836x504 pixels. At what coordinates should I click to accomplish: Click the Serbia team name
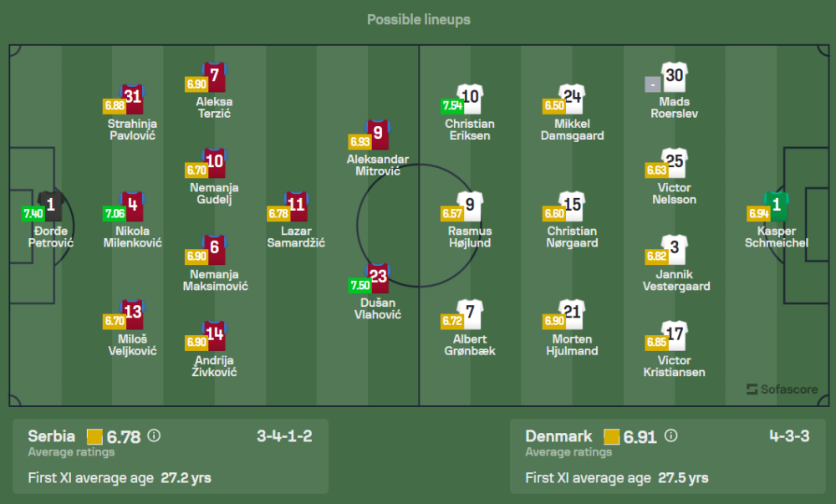coord(51,435)
